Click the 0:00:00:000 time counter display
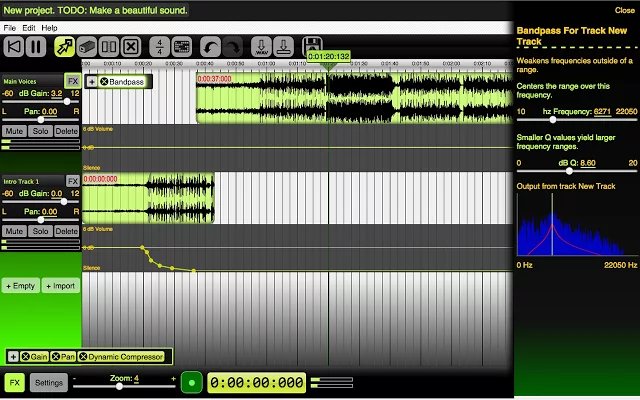 coord(257,382)
